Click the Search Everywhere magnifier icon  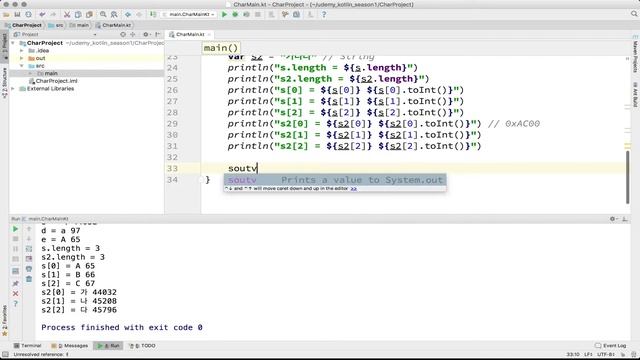[634, 14]
